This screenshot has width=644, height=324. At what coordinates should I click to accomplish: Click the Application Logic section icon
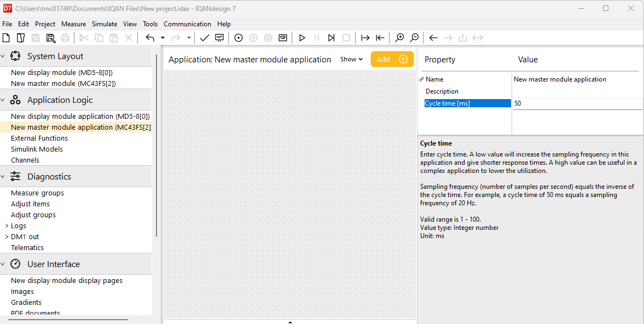15,100
